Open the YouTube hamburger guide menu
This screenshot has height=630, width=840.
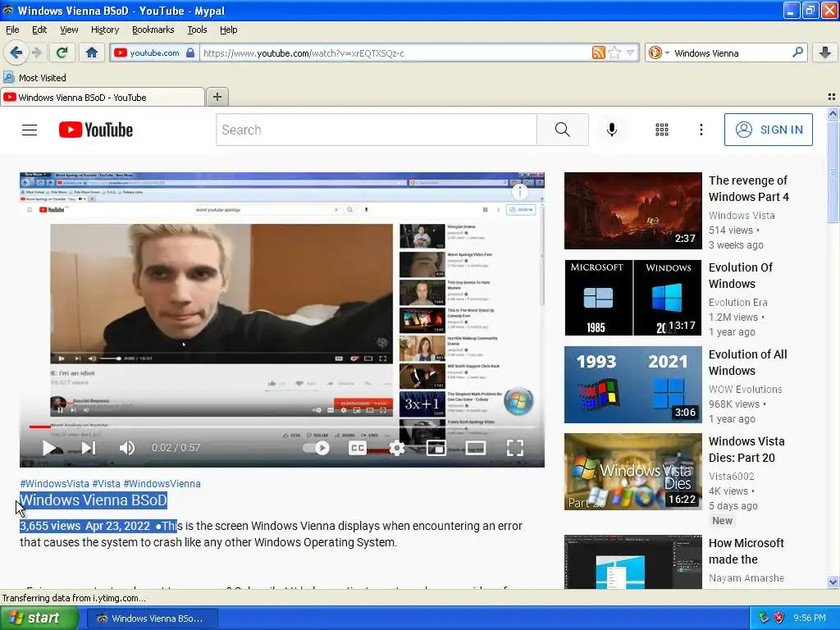tap(30, 130)
